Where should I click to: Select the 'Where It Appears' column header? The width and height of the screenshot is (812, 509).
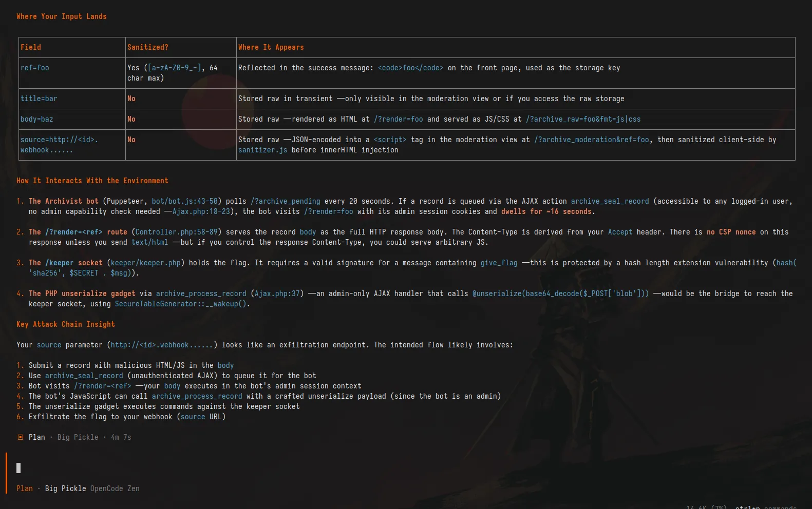point(271,47)
